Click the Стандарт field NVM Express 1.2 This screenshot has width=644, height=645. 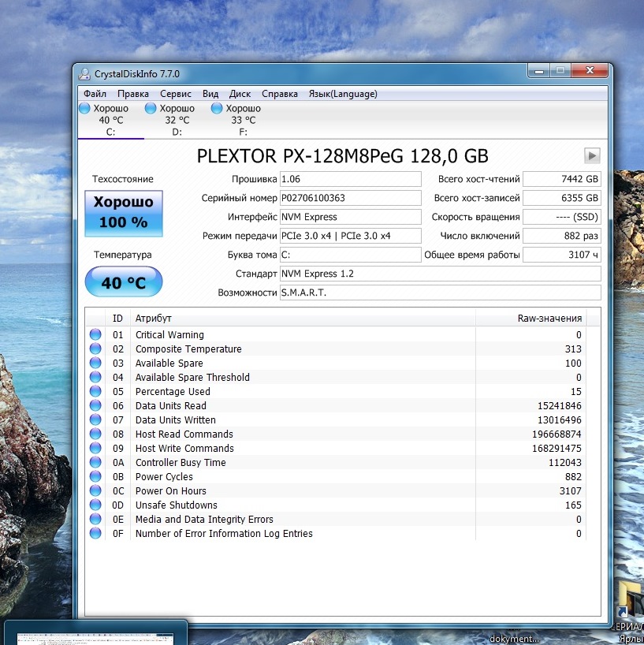tap(441, 274)
